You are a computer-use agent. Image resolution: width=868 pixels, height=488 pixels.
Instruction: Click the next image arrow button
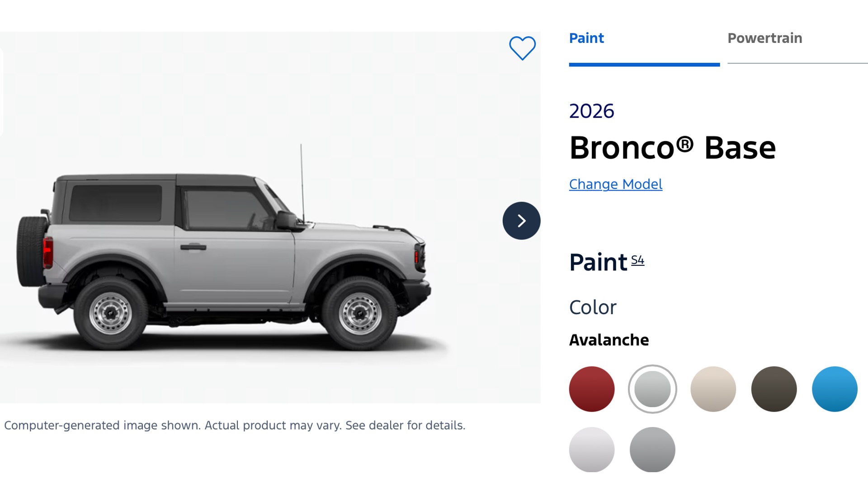pos(521,221)
